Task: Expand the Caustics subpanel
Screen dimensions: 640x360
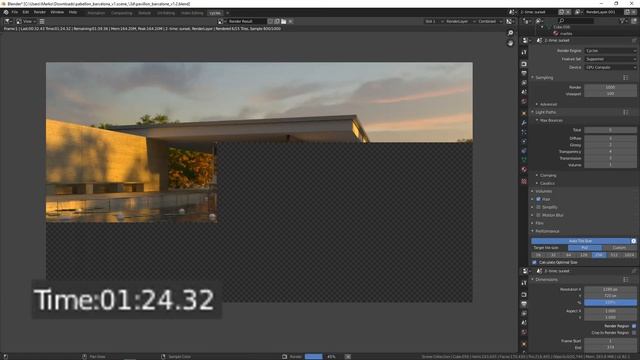Action: pos(546,183)
